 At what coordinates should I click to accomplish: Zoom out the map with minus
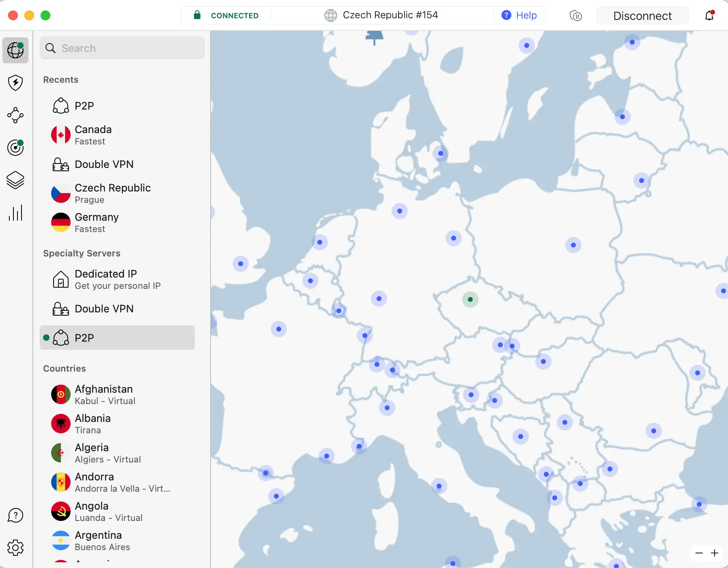click(699, 553)
